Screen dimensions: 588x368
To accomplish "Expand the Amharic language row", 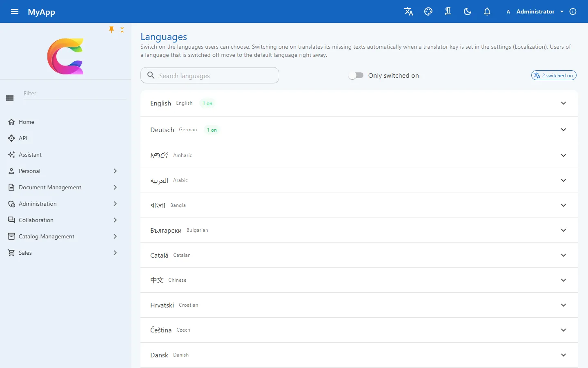I will pyautogui.click(x=359, y=155).
